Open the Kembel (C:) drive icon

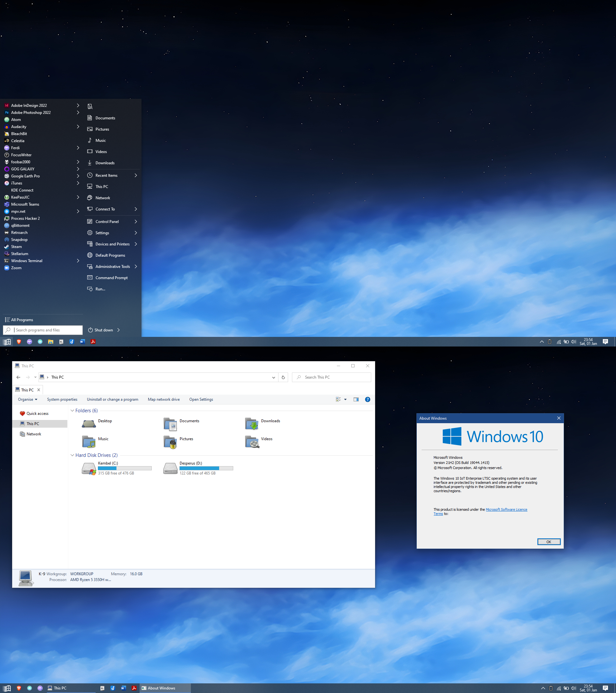click(x=89, y=468)
